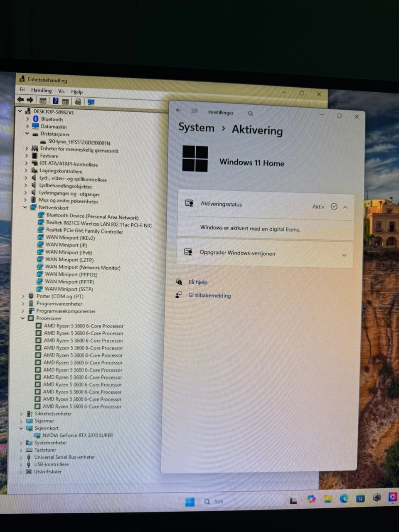Screen dimensions: 399x532
Task: Expand Oppgrader Windows-versjonen chevron
Action: pyautogui.click(x=344, y=255)
